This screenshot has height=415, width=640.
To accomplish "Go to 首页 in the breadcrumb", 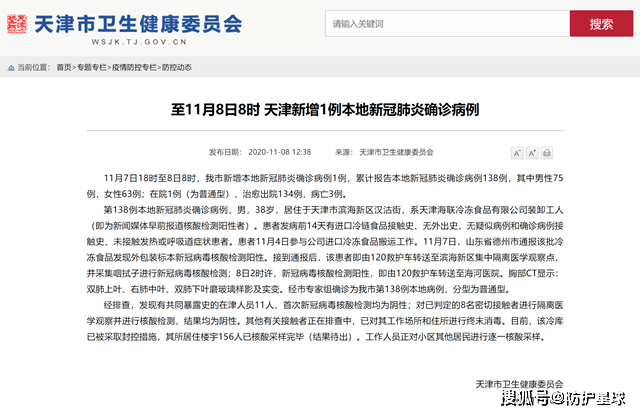I will pos(63,67).
